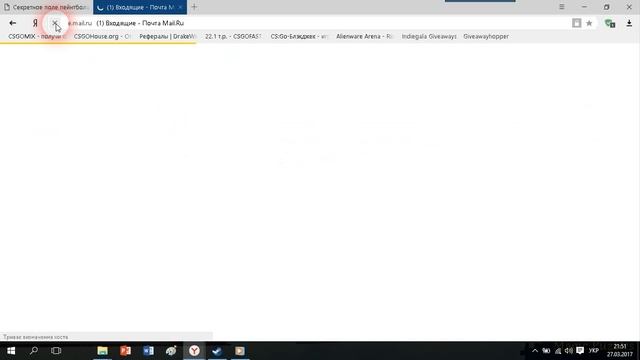Open File Explorer from the taskbar
The height and width of the screenshot is (360, 640).
pyautogui.click(x=102, y=351)
